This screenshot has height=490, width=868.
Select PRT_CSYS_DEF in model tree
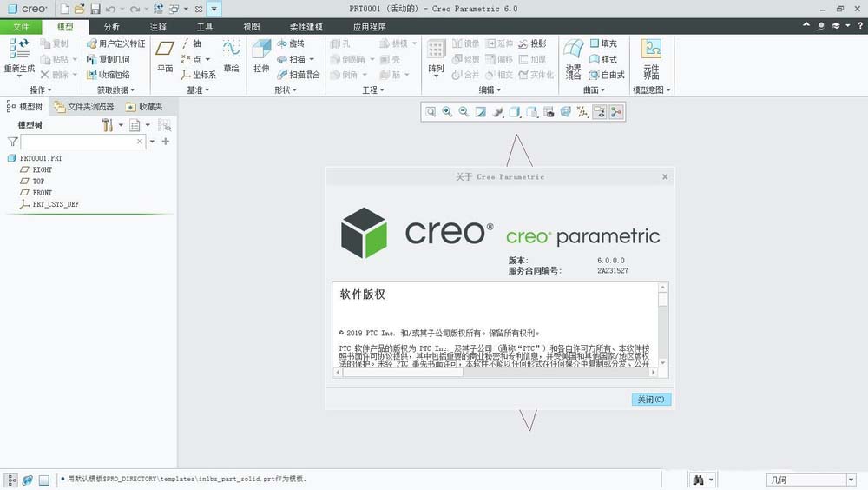coord(49,204)
